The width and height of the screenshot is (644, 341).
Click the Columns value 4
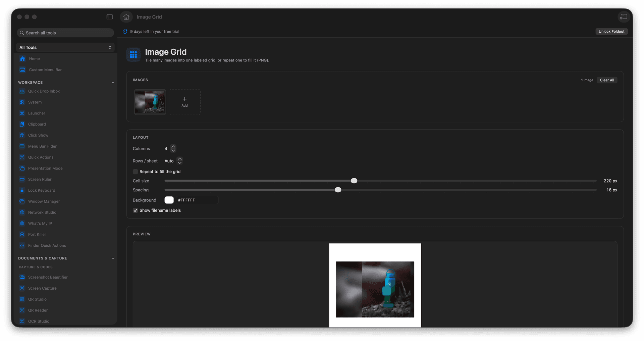click(x=166, y=149)
